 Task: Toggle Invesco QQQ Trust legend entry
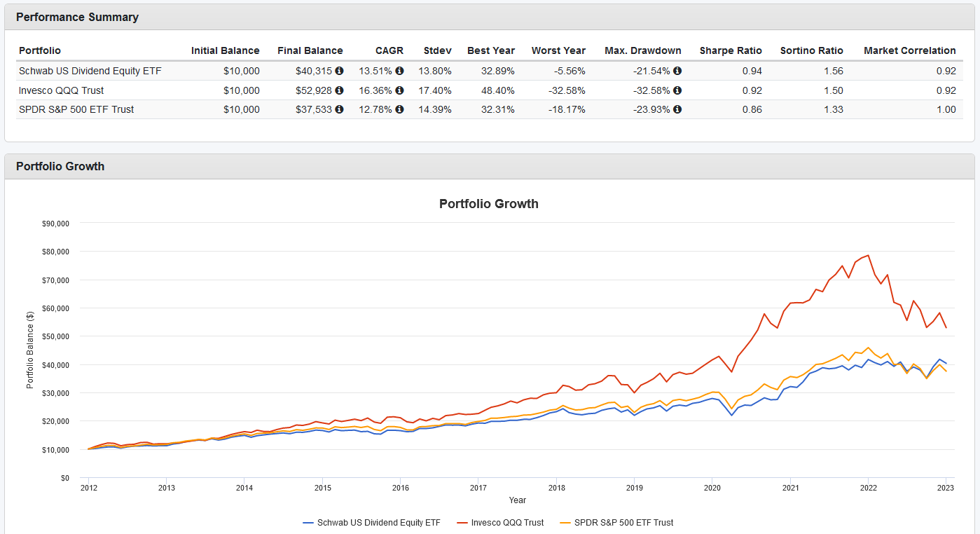[499, 523]
